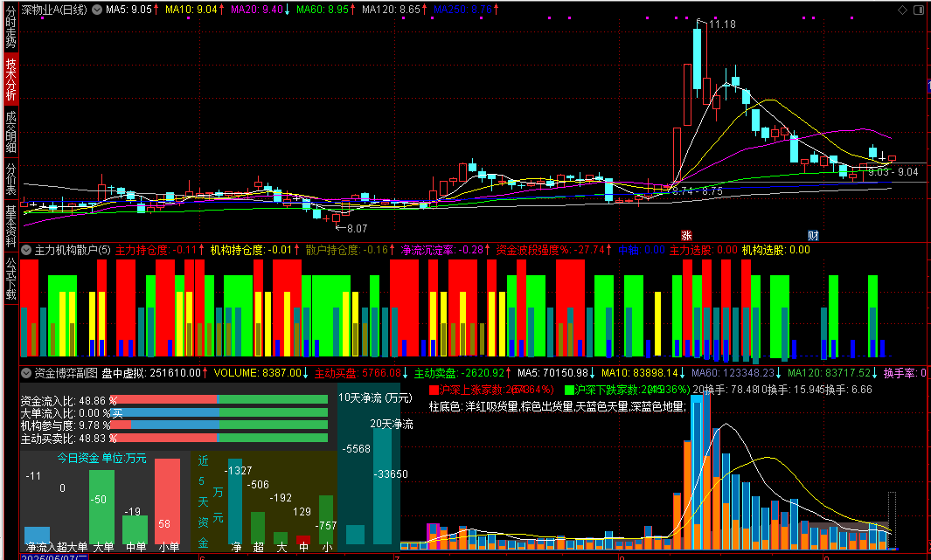Click the green 沪深下跌家数 legend square
Image resolution: width=931 pixels, height=560 pixels.
[569, 390]
